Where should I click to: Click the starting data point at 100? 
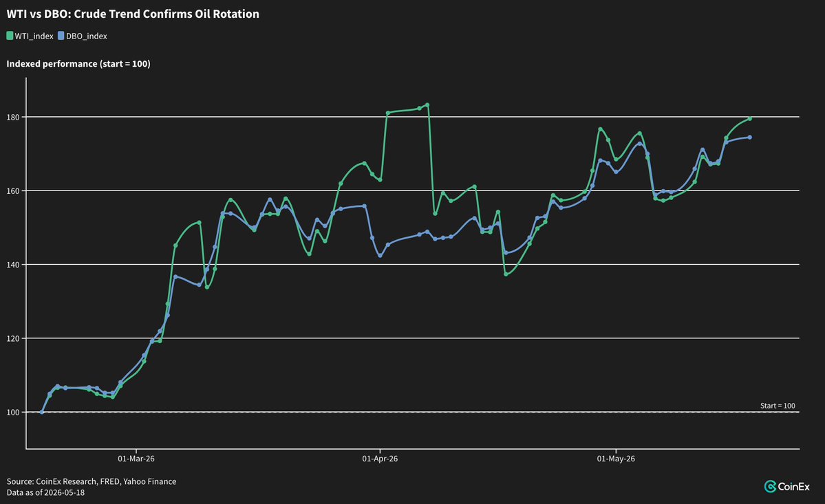click(x=42, y=412)
